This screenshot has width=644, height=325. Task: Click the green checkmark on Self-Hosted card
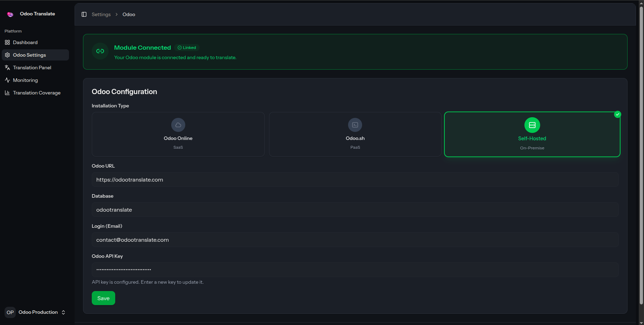click(x=618, y=114)
